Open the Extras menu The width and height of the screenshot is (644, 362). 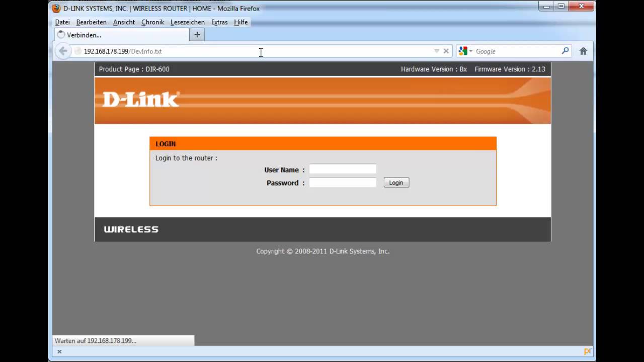(x=219, y=22)
